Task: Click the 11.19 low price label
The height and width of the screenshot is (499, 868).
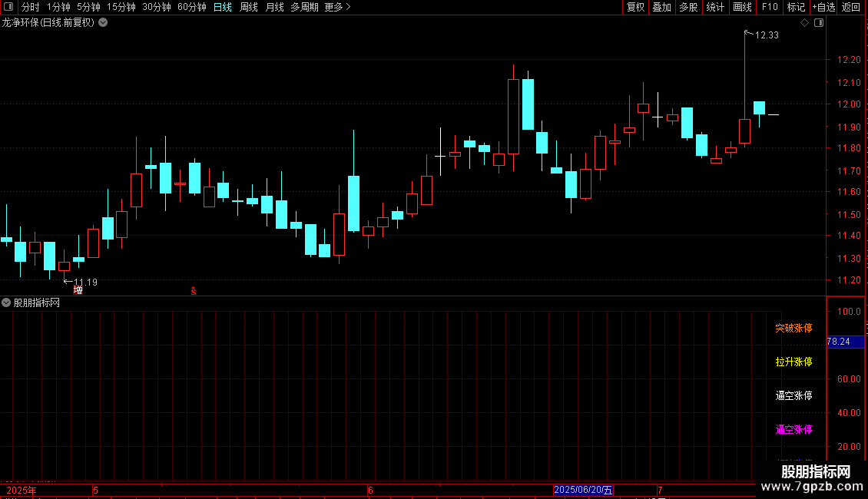Action: point(85,283)
